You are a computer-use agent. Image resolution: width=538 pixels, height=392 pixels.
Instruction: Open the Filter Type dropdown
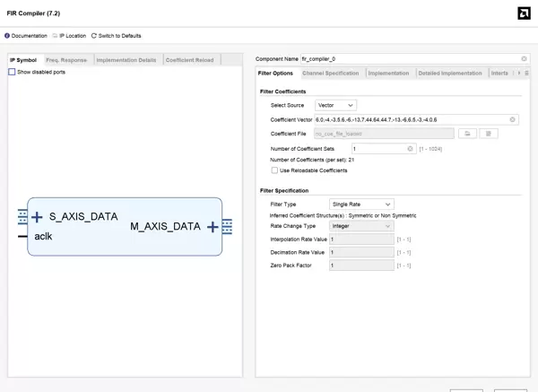pos(361,205)
